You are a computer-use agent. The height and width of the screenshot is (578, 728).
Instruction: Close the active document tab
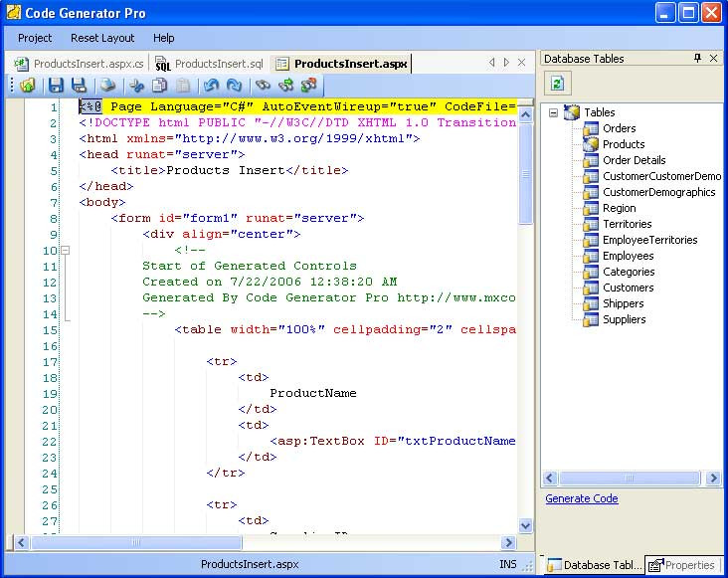pyautogui.click(x=521, y=63)
